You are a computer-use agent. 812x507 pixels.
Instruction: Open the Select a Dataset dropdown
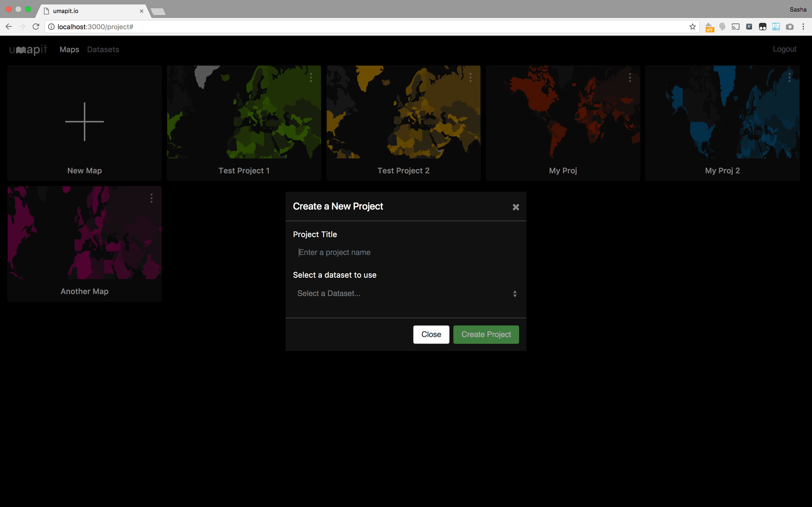pos(406,293)
